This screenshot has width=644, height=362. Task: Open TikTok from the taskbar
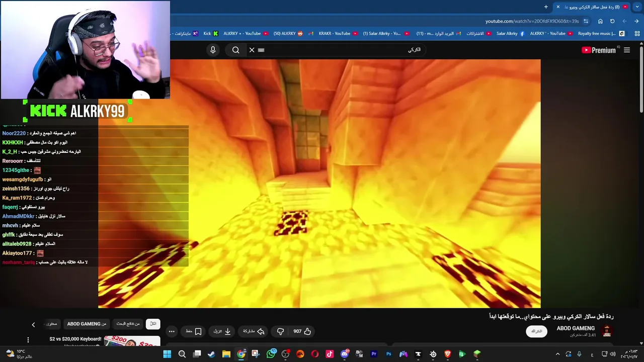click(330, 354)
